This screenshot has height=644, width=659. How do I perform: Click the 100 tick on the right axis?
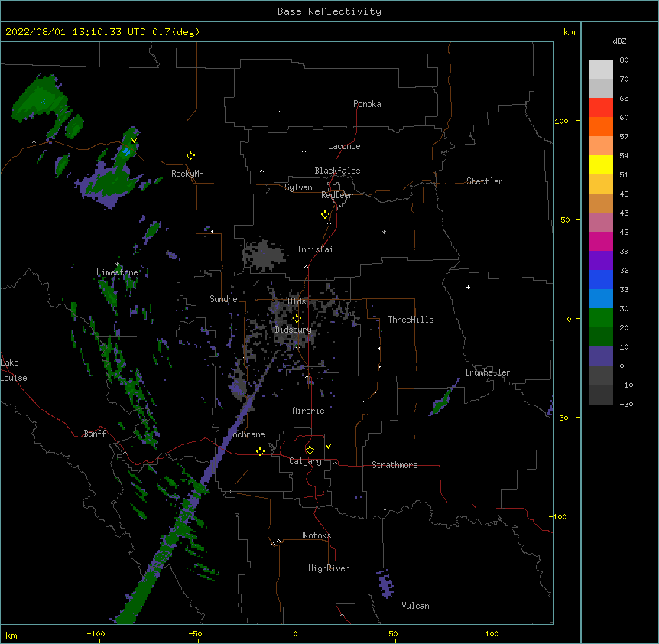561,121
